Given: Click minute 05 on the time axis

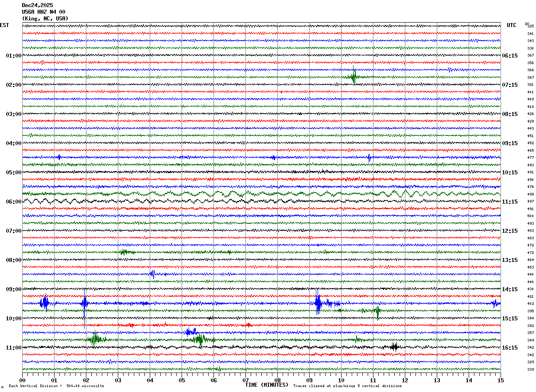Looking at the screenshot, I should (x=182, y=380).
